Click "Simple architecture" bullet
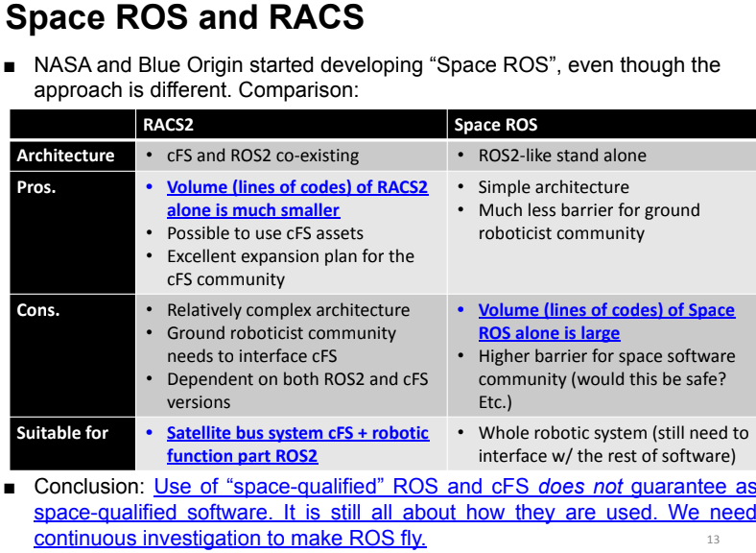Image resolution: width=756 pixels, height=553 pixels. tap(554, 187)
